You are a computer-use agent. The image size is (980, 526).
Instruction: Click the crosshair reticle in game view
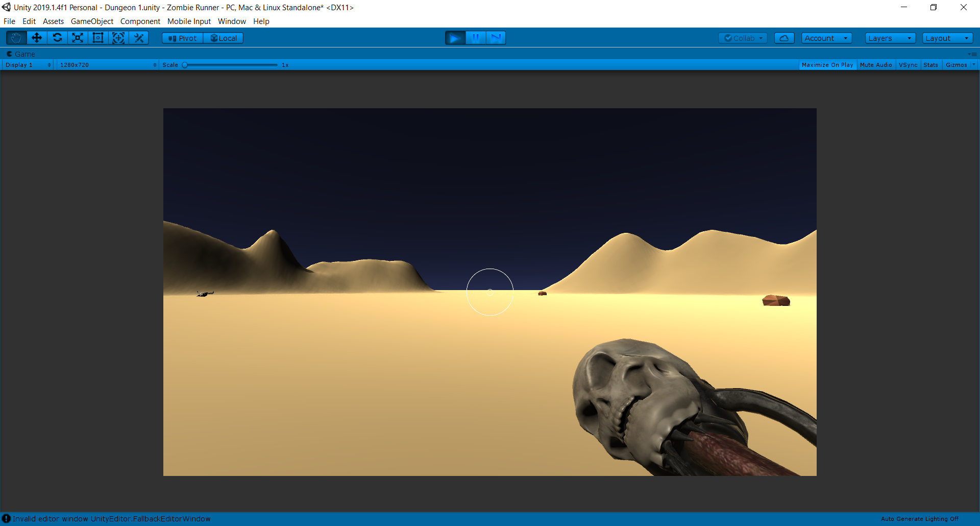point(490,292)
